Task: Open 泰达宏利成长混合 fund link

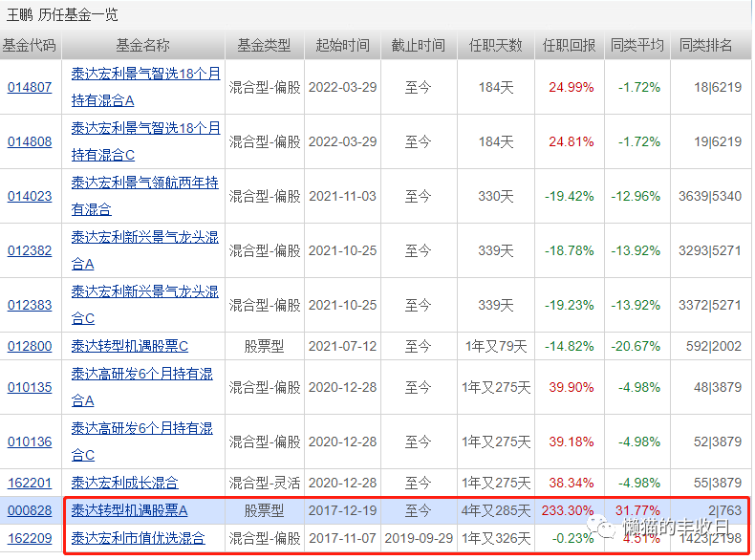Action: tap(124, 483)
